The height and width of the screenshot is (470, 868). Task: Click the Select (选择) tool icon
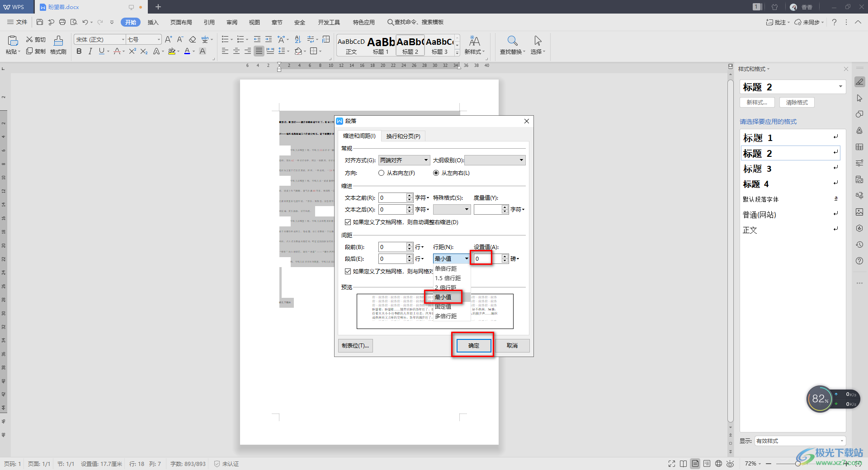point(538,41)
